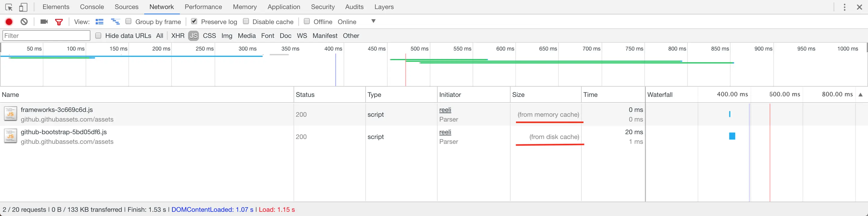
Task: Clear the network log
Action: [x=24, y=22]
